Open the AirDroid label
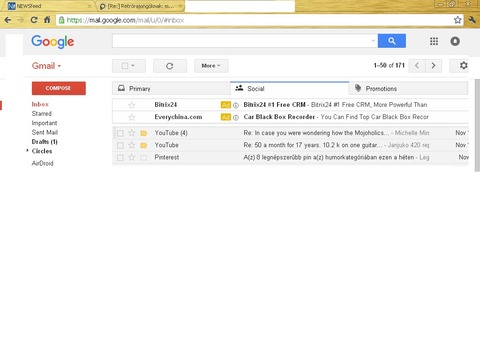480x360 pixels. pyautogui.click(x=42, y=163)
